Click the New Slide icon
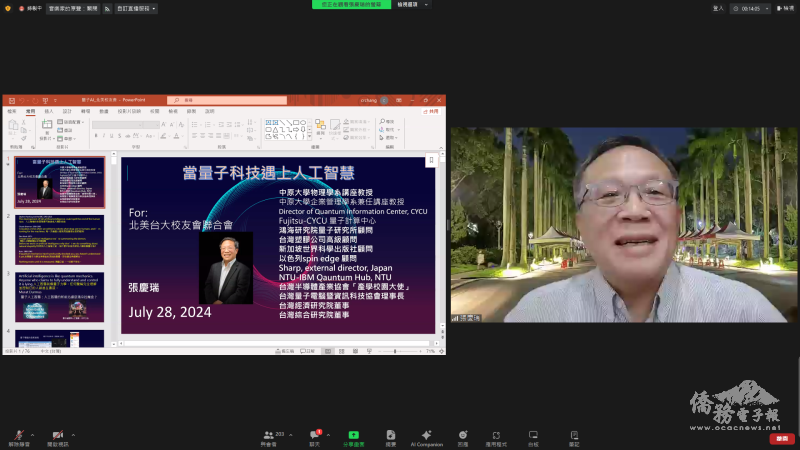The height and width of the screenshot is (450, 800). (46, 124)
